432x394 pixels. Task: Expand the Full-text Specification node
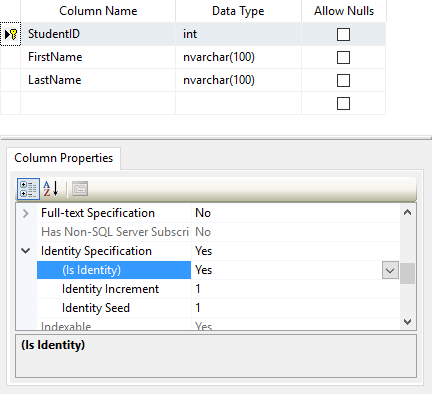26,213
